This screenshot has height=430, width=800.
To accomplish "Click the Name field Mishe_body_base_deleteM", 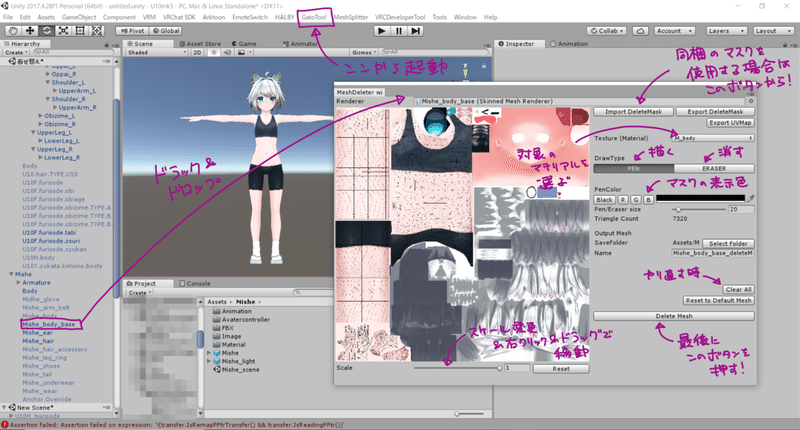I will (x=713, y=253).
